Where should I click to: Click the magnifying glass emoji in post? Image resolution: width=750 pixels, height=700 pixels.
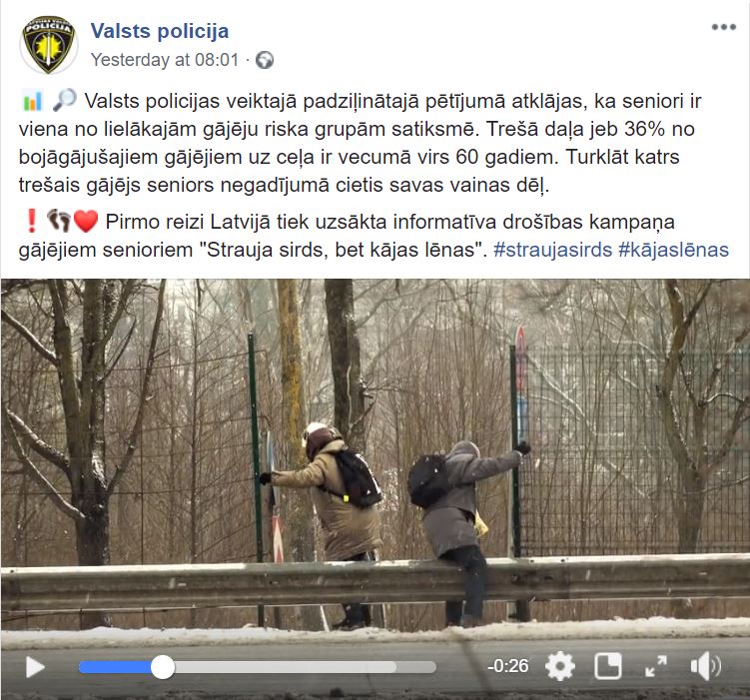pos(65,101)
